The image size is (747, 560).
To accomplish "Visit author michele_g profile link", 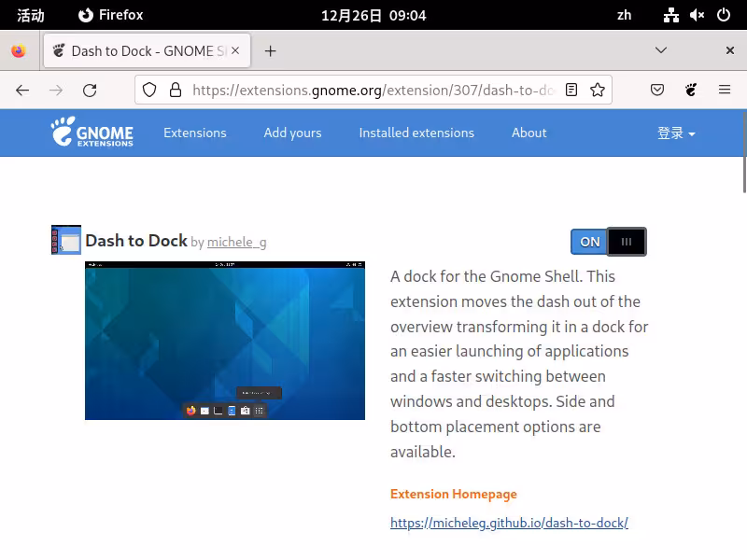I will pyautogui.click(x=237, y=242).
